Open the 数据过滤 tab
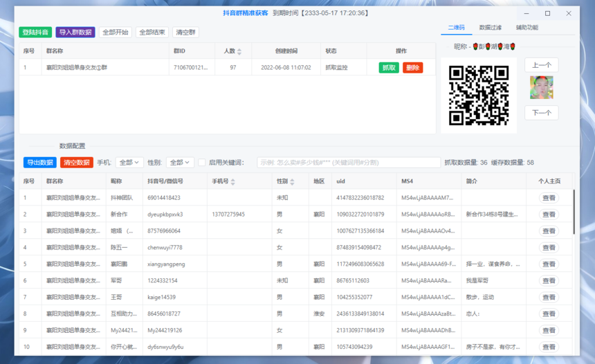 (x=491, y=27)
